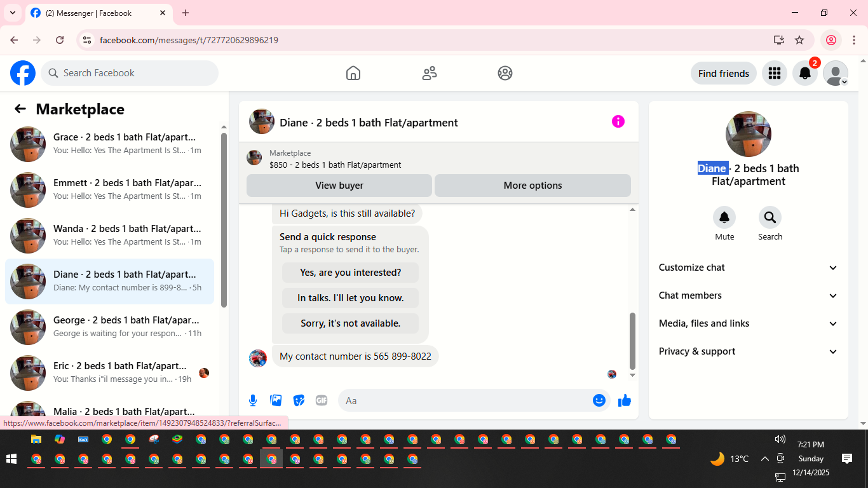Click Find friends button

click(723, 73)
